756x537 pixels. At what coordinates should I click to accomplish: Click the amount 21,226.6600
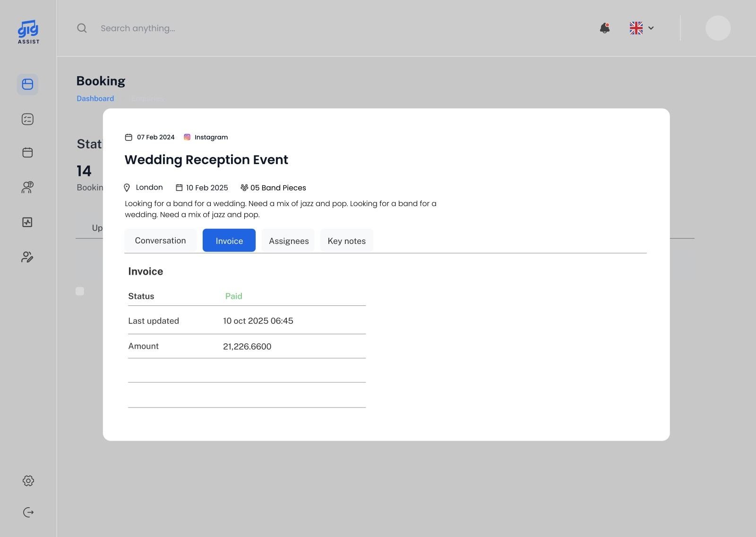point(247,346)
